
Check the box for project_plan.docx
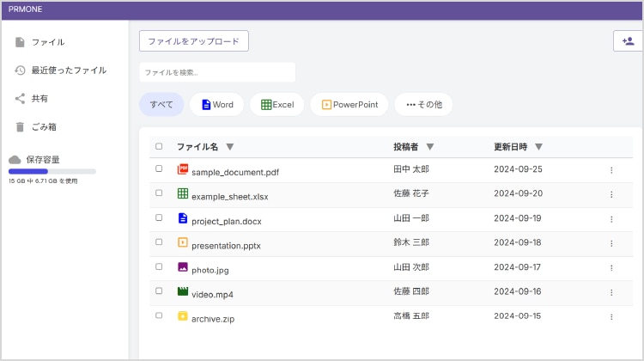(x=159, y=218)
